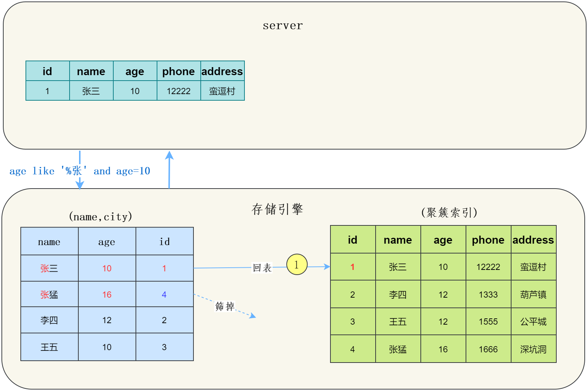Screen dimensions: 588x391
Task: Click the "(name,city)" index label
Action: pyautogui.click(x=101, y=217)
